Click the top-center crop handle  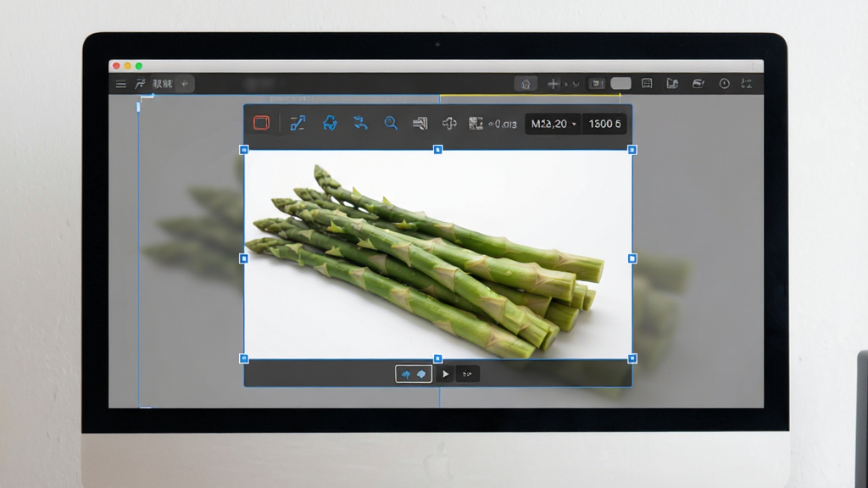click(438, 149)
